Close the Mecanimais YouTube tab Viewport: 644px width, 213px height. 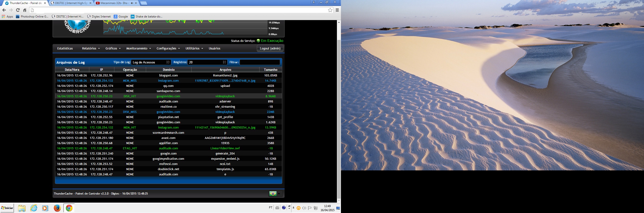click(x=136, y=3)
